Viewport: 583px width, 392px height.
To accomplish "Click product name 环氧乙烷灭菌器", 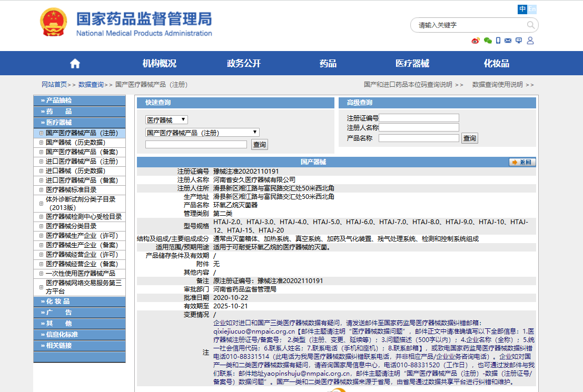I will pos(235,205).
